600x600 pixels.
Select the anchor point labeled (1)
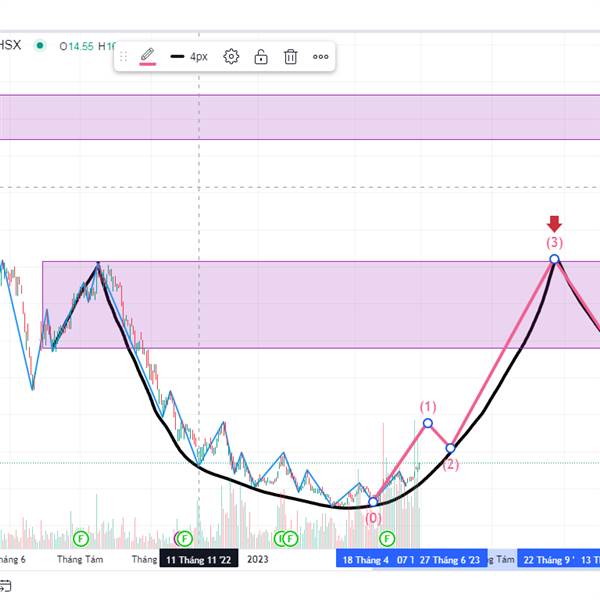coord(428,423)
